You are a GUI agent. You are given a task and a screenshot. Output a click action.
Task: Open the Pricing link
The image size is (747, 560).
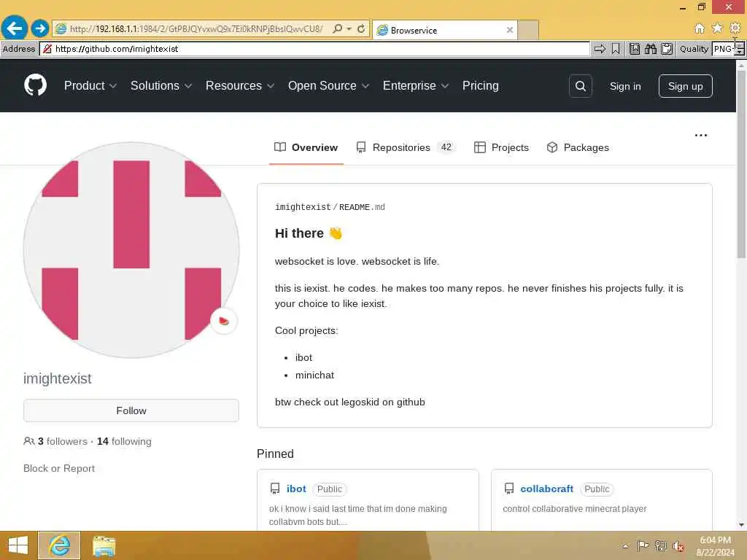coord(480,86)
